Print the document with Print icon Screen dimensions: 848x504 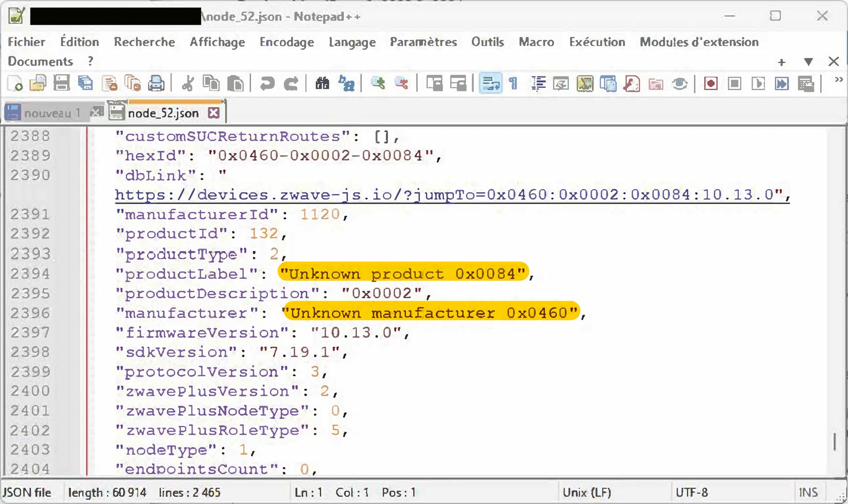(156, 83)
